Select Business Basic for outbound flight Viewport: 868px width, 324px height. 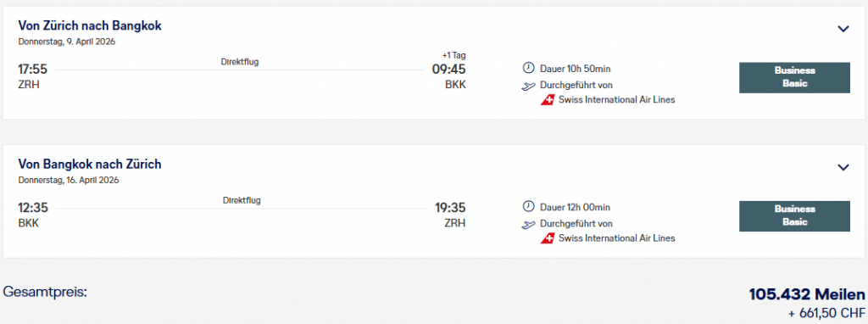click(794, 77)
